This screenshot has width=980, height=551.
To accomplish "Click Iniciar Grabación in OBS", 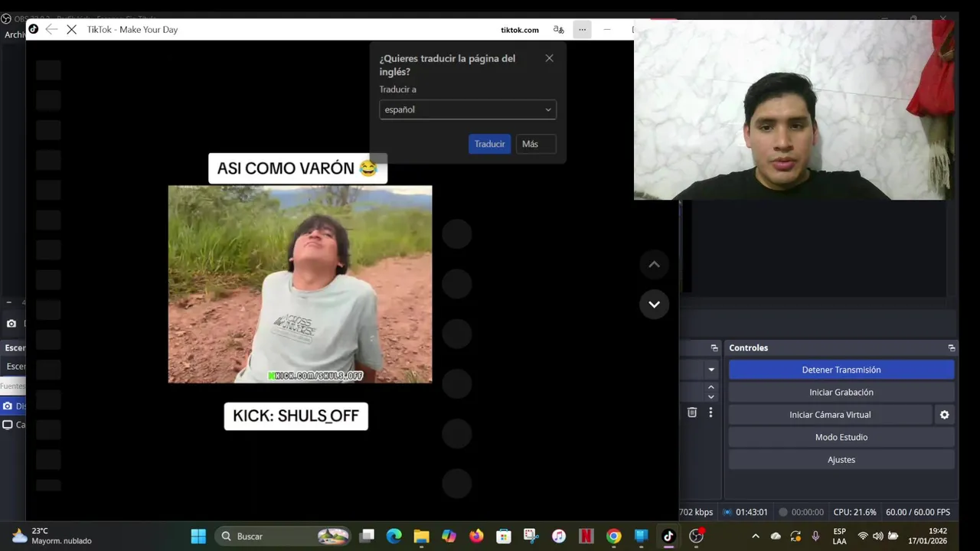I will click(841, 392).
